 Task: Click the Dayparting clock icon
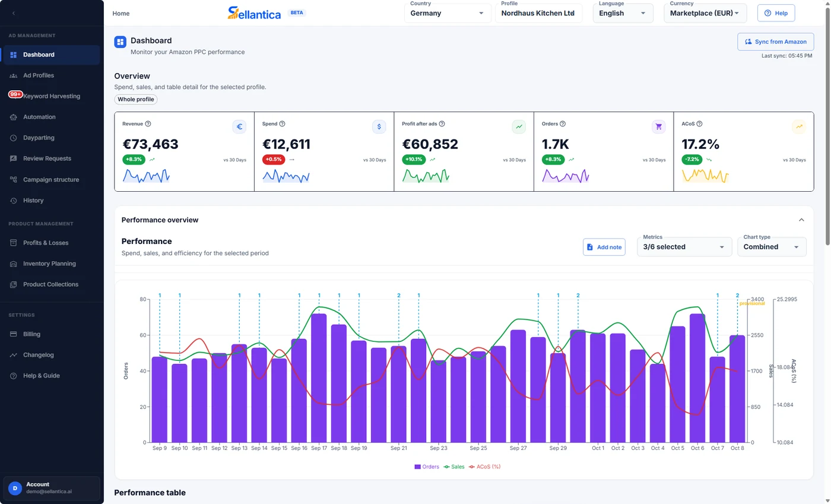click(14, 138)
